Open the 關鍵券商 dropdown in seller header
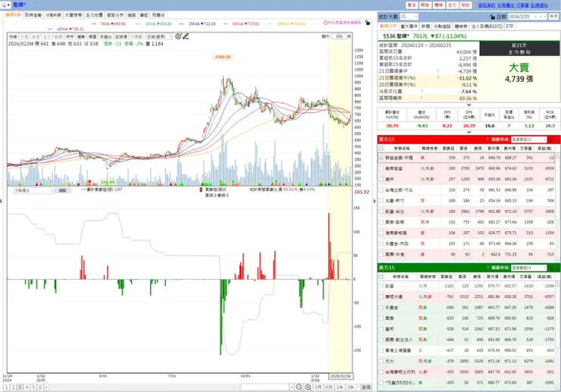 (529, 268)
